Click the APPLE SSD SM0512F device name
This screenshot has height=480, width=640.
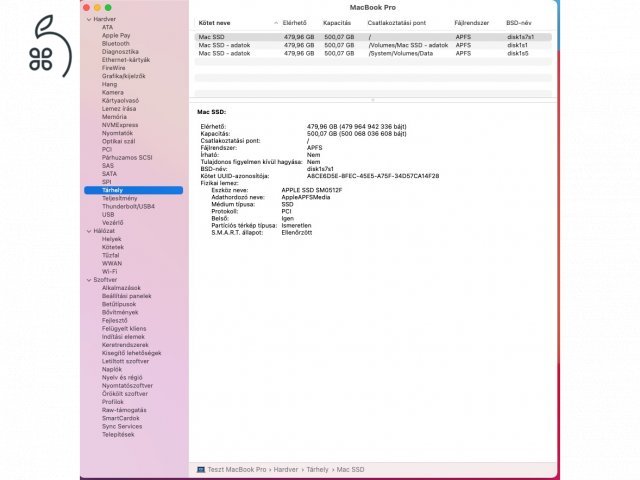click(x=312, y=190)
